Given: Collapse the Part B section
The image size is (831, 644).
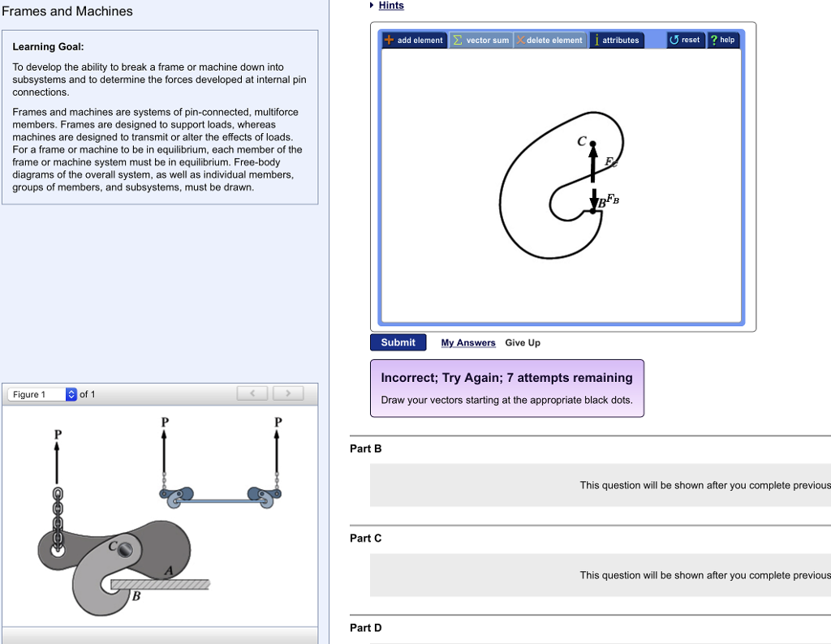Looking at the screenshot, I should pos(365,449).
